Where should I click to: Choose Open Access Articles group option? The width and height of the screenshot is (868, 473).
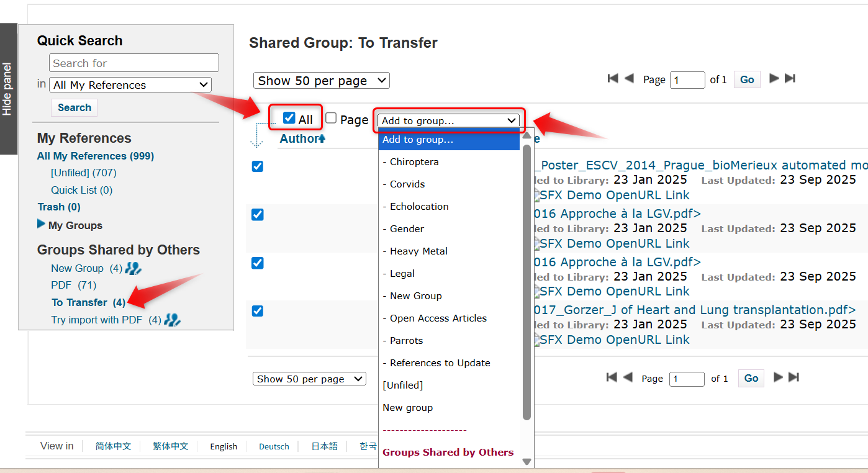(x=438, y=318)
